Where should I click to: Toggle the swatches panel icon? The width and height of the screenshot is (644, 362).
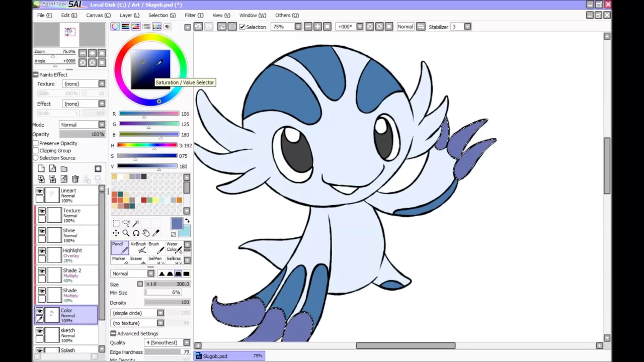pos(157,27)
